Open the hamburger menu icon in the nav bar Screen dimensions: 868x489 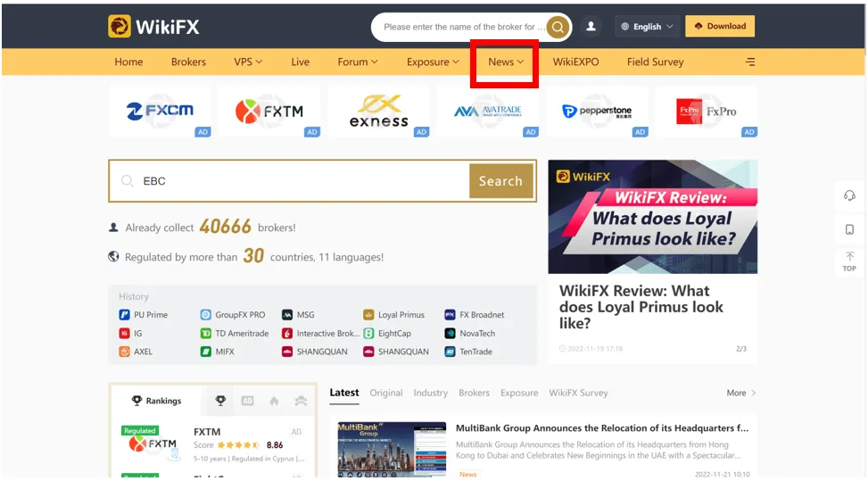[750, 62]
